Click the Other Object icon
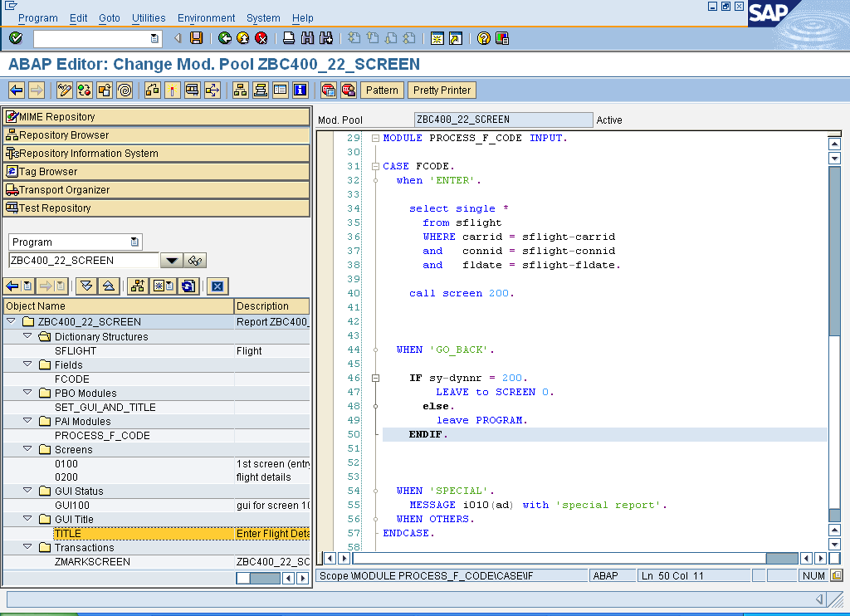The height and width of the screenshot is (616, 850). click(105, 90)
